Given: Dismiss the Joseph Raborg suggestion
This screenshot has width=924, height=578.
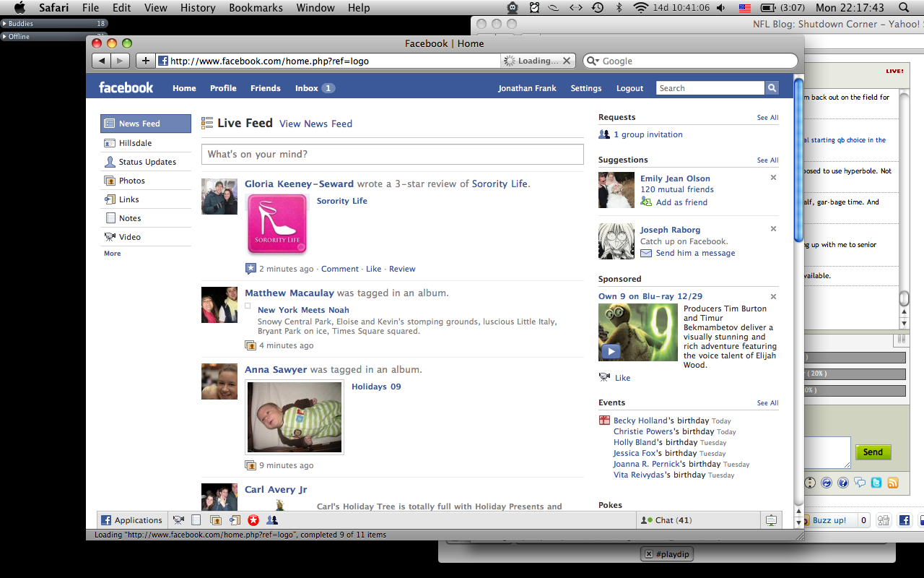Looking at the screenshot, I should tap(773, 229).
